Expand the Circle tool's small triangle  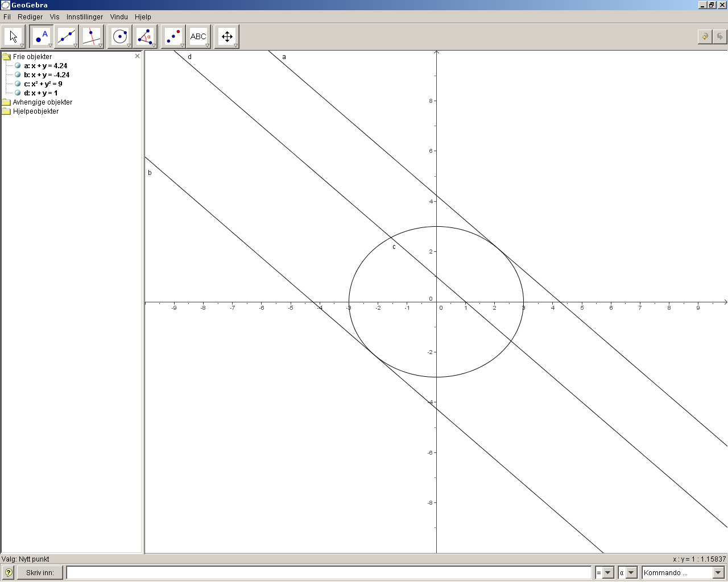[129, 45]
